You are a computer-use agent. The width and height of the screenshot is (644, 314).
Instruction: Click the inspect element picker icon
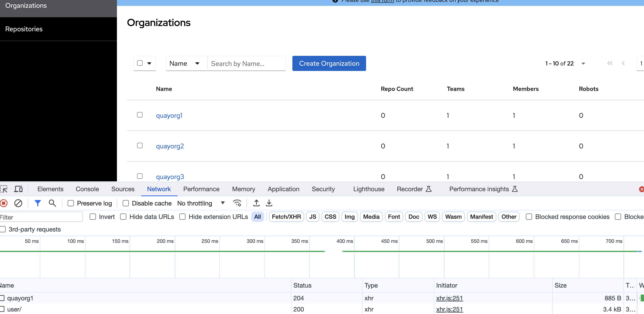coord(4,189)
